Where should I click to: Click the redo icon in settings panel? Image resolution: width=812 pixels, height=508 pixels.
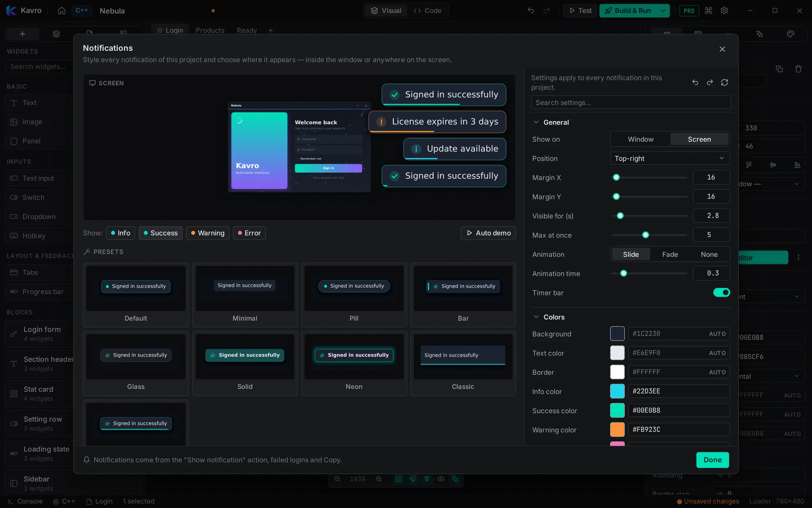coord(710,82)
